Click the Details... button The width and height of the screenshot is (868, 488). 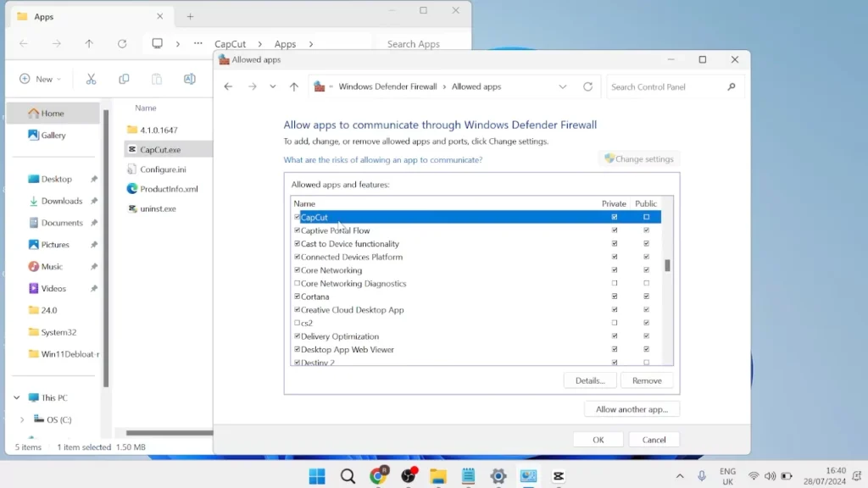point(590,380)
